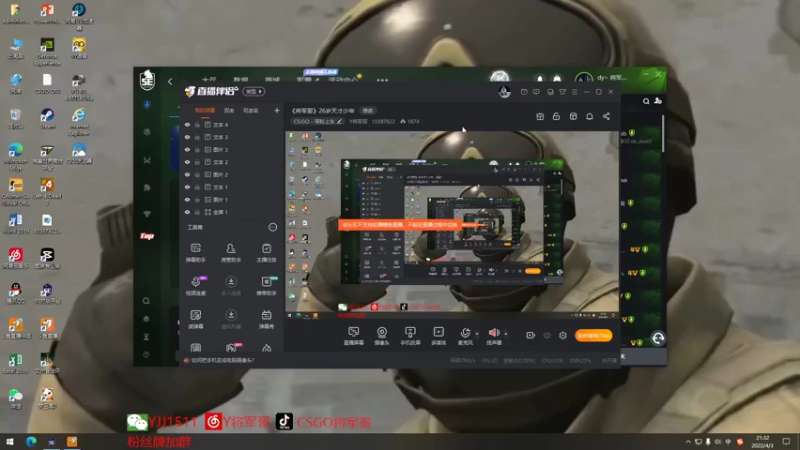
Task: Hide the 文本 3 layer with its eye icon
Action: pos(187,137)
